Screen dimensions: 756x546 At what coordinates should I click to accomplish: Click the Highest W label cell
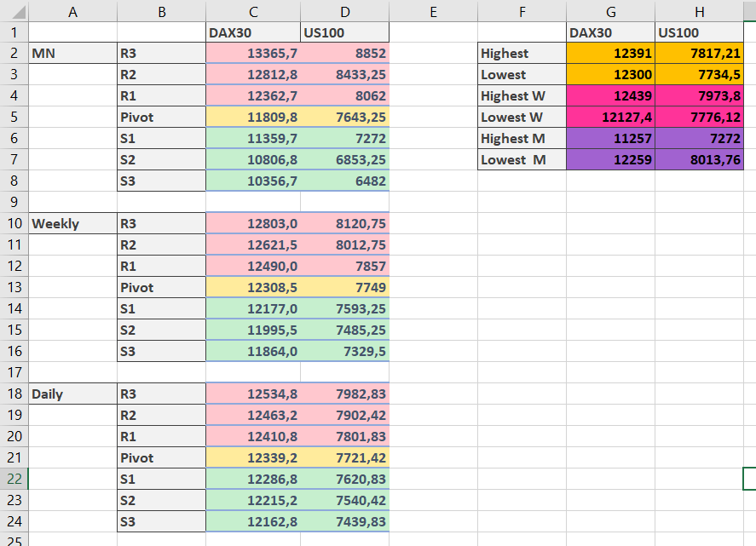pos(522,95)
